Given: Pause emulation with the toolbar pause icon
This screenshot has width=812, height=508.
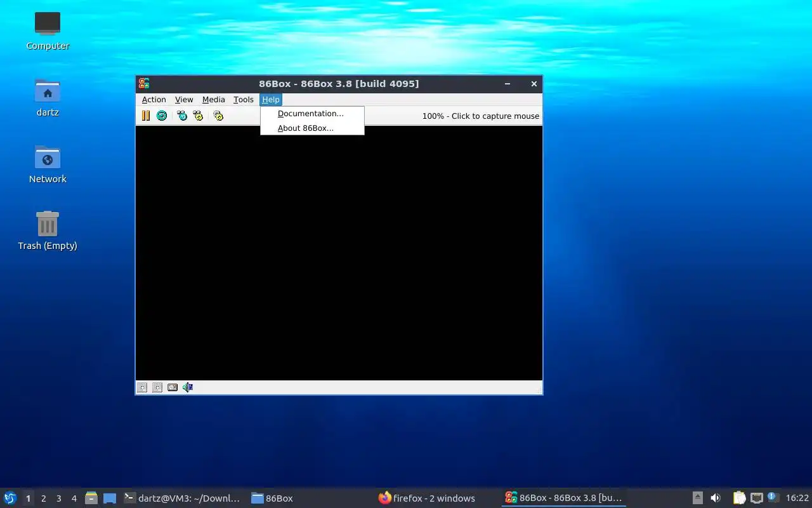Looking at the screenshot, I should 146,116.
